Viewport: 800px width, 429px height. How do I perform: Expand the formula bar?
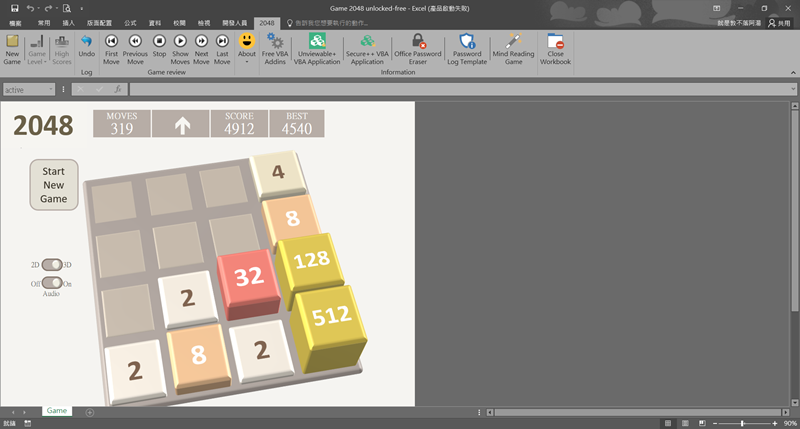(x=791, y=89)
